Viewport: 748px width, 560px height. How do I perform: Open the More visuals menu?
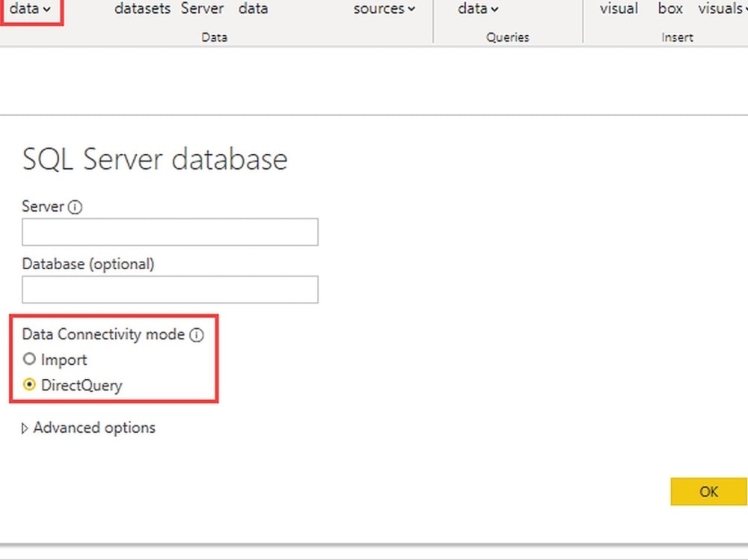(720, 9)
